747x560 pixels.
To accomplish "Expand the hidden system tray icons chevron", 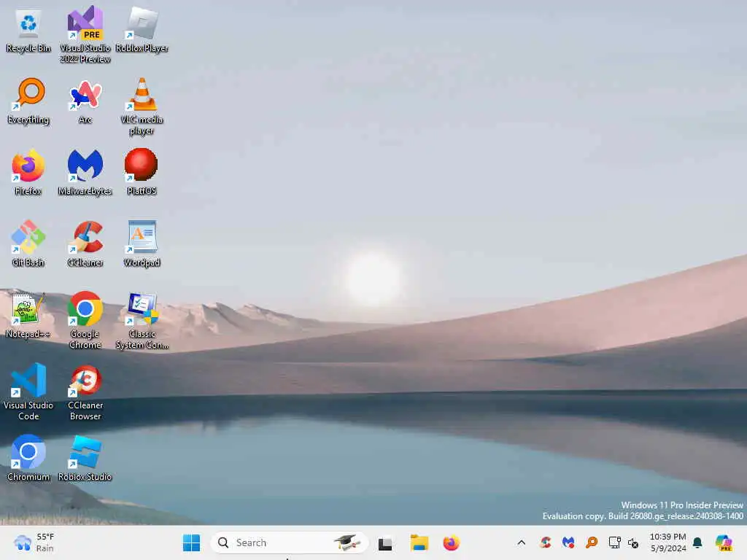I will [x=521, y=542].
